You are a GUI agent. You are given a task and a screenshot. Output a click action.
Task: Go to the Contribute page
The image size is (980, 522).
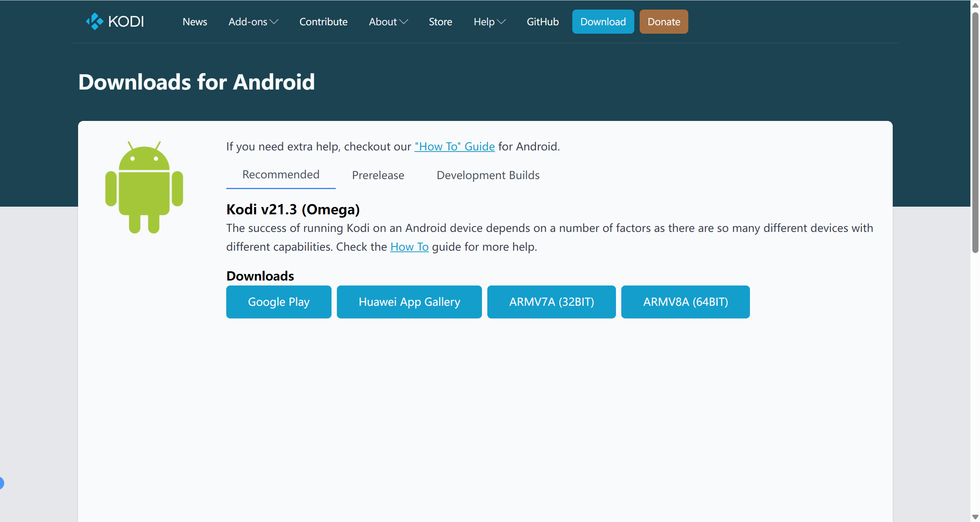tap(323, 22)
